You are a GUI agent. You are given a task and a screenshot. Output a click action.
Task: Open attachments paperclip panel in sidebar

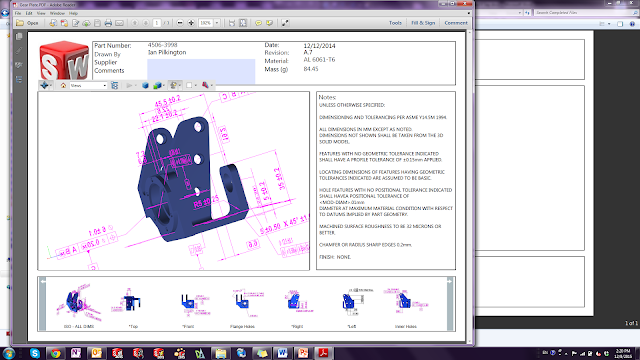click(x=19, y=51)
